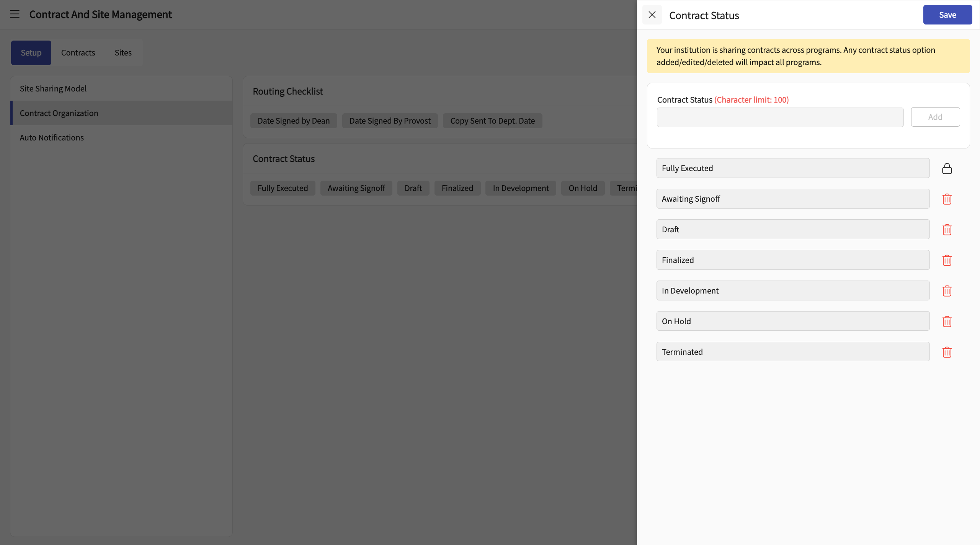The image size is (980, 545).
Task: Focus the new Contract Status text field
Action: [x=780, y=117]
